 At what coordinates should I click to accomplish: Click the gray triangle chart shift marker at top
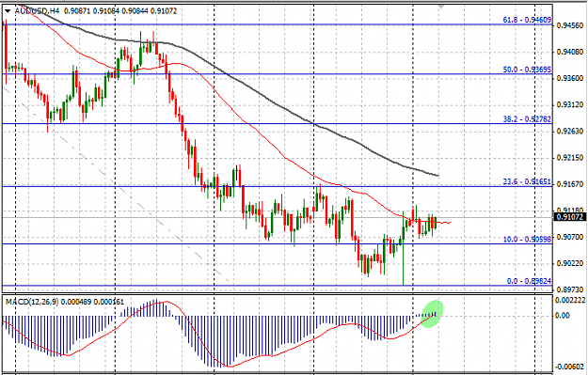click(440, 7)
